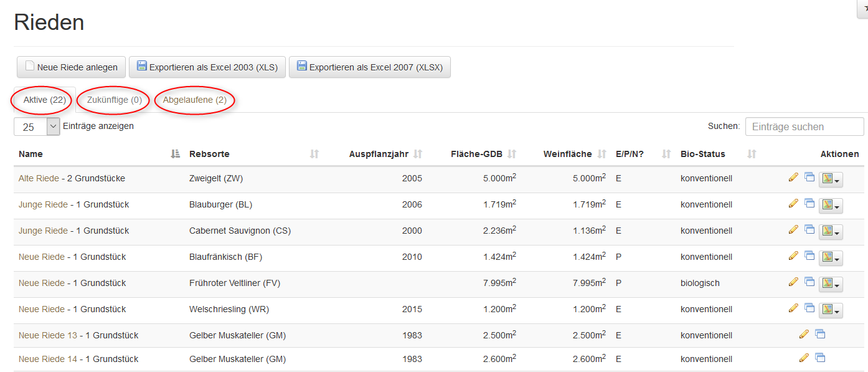Expand map dropdown in the Frühroter Veltliner row
Image resolution: width=868 pixels, height=372 pixels.
(831, 284)
